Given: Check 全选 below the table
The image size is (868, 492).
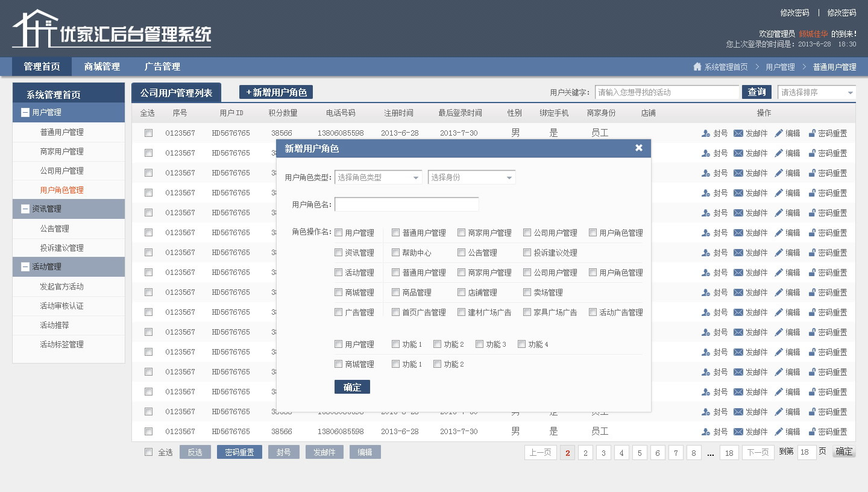Looking at the screenshot, I should point(149,452).
